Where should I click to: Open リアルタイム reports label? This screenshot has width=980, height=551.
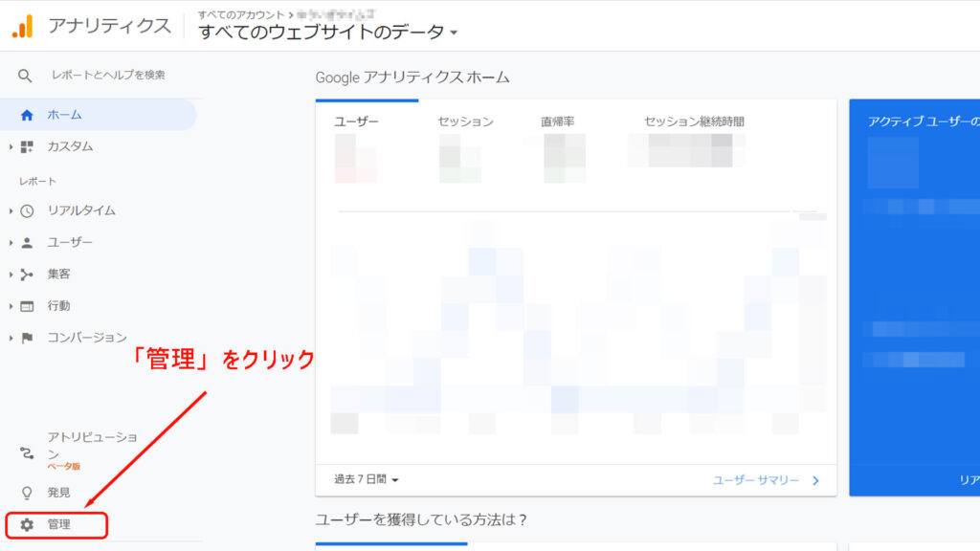click(x=81, y=211)
